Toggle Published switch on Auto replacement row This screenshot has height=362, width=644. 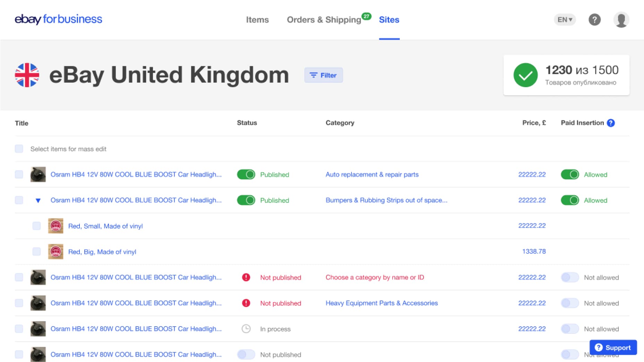coord(246,174)
